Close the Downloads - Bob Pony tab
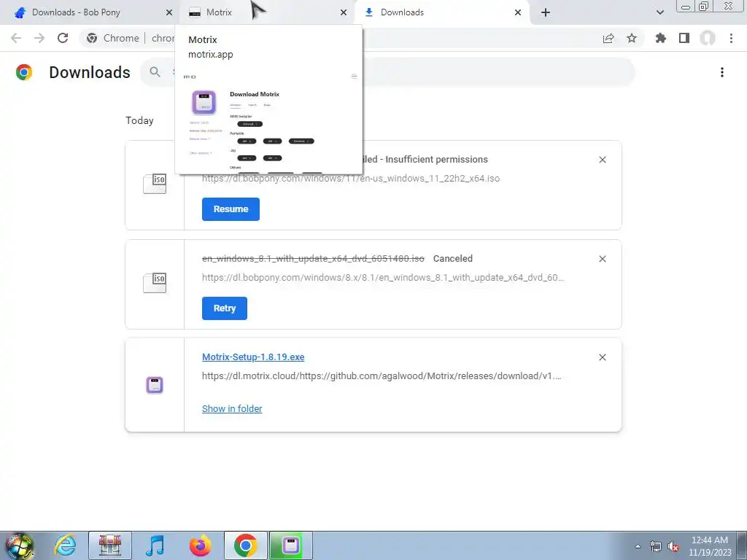The width and height of the screenshot is (747, 560). point(169,13)
